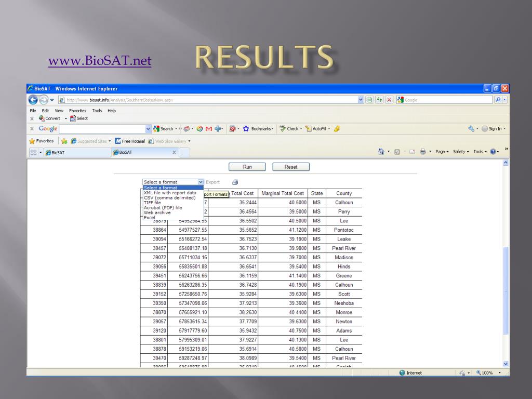This screenshot has height=399, width=532.
Task: Open the File menu
Action: (x=33, y=111)
